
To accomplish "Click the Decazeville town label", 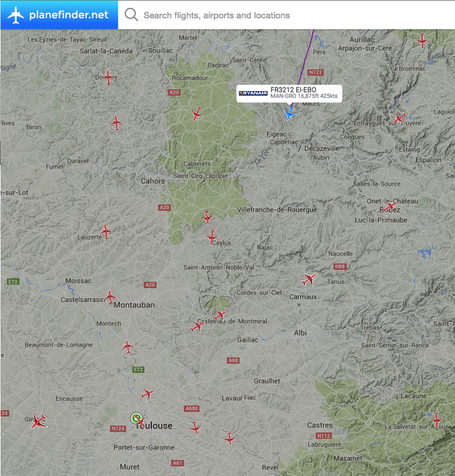I will coord(321,148).
